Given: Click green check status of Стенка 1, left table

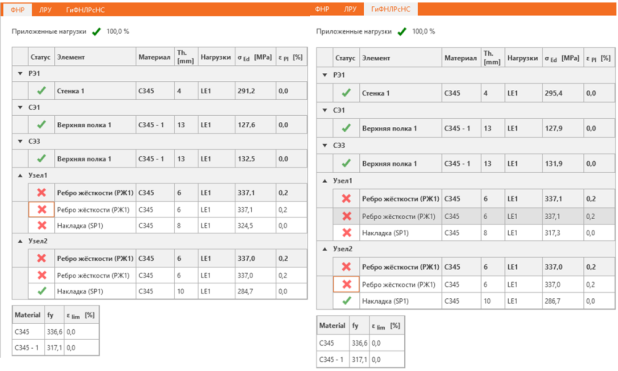Looking at the screenshot, I should pos(41,91).
